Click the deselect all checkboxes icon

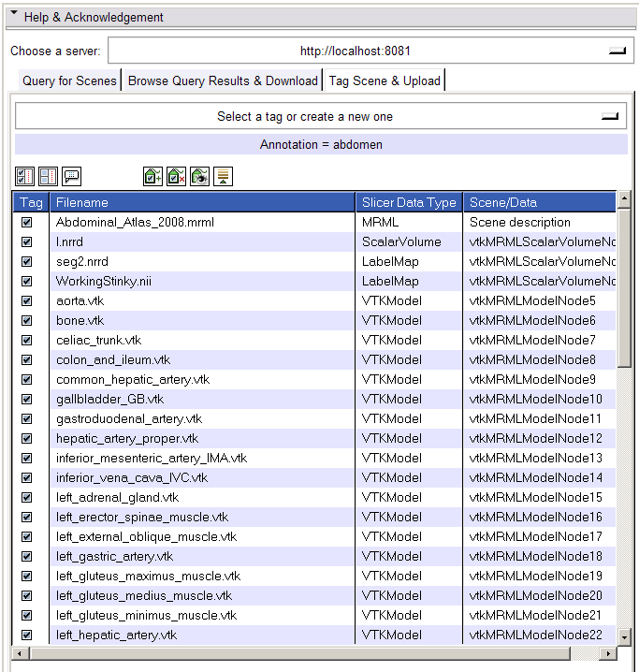pyautogui.click(x=48, y=176)
